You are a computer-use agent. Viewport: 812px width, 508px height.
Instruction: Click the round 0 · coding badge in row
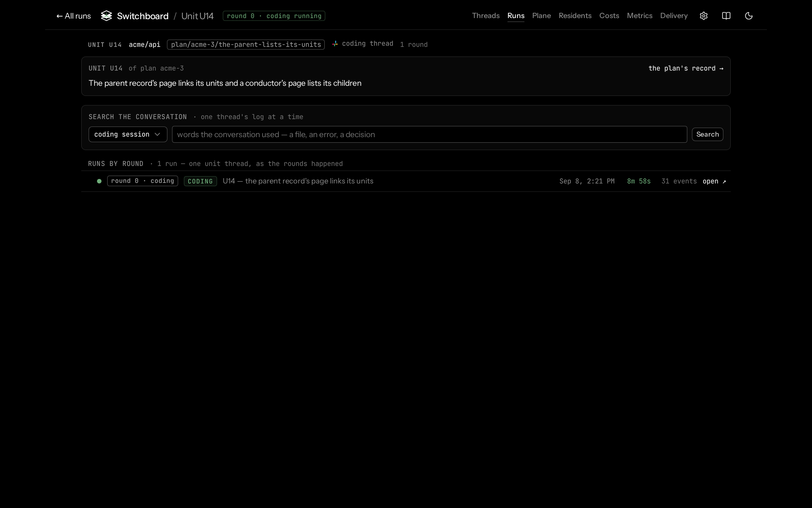(143, 181)
